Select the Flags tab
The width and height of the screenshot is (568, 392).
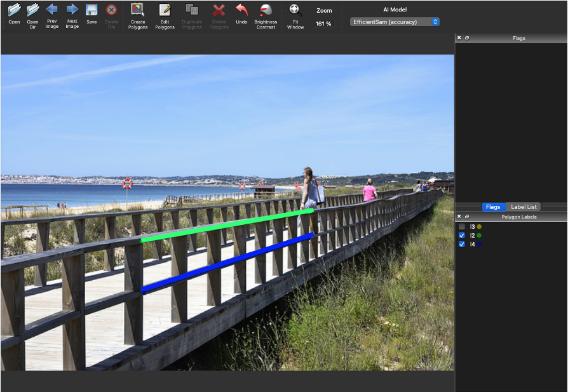click(493, 206)
